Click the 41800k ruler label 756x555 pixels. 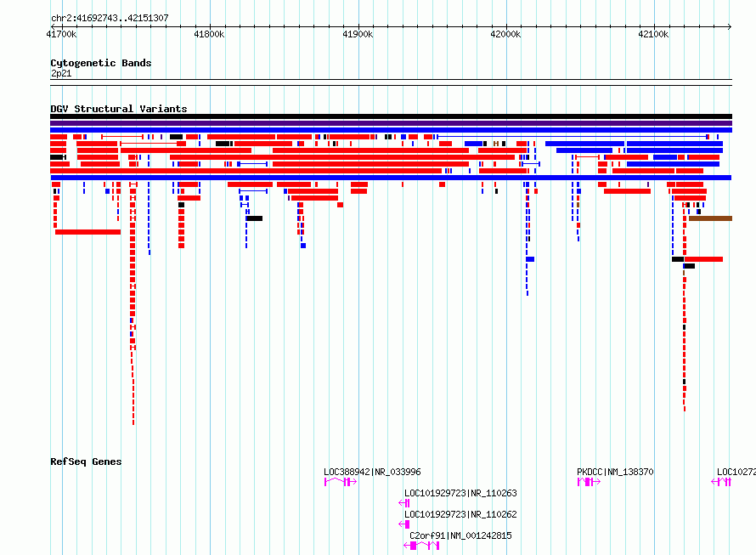[209, 34]
